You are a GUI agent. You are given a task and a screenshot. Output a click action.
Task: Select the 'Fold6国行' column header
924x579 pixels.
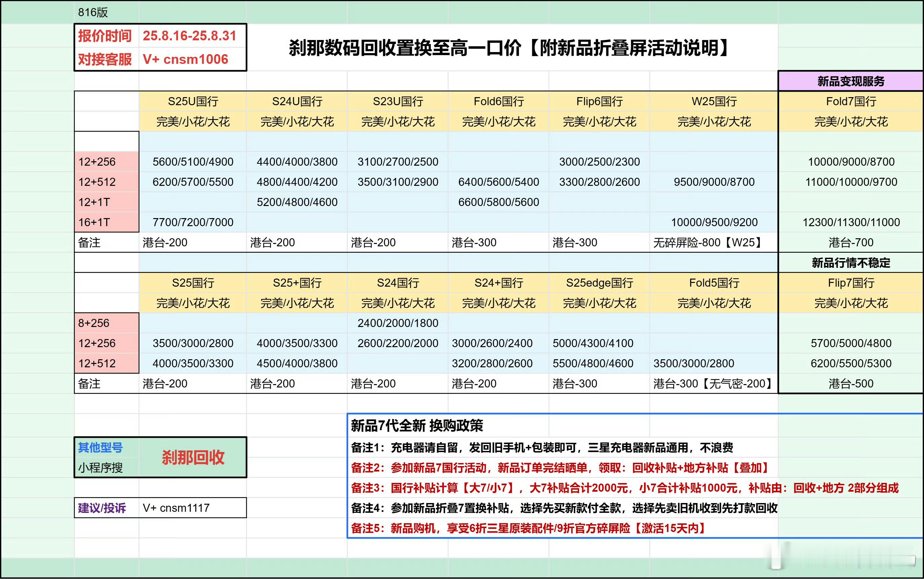click(498, 101)
